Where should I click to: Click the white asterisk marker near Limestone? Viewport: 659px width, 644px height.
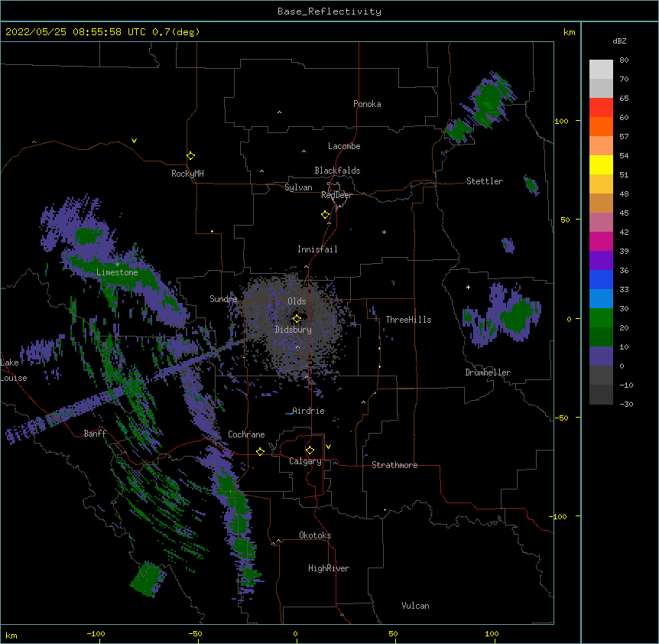point(118,264)
